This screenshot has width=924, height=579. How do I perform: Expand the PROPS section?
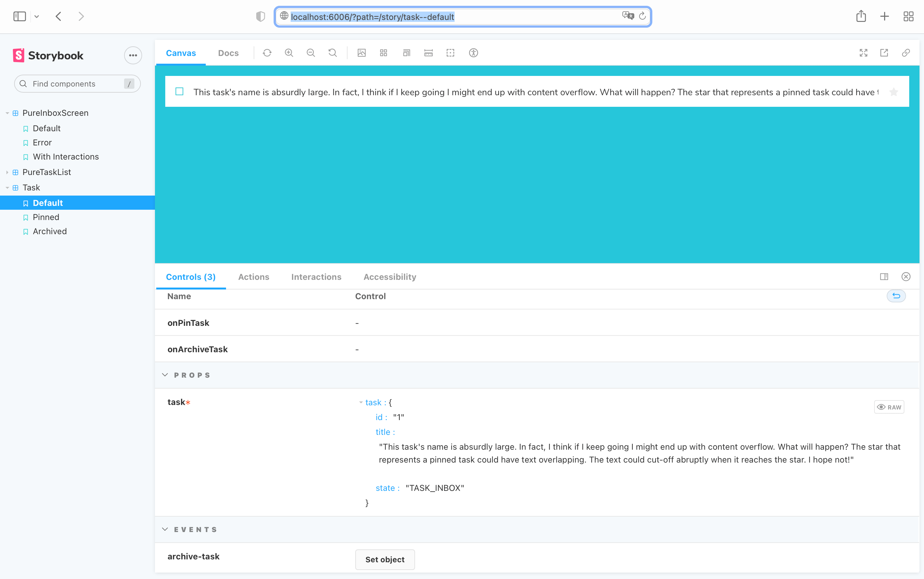tap(166, 375)
